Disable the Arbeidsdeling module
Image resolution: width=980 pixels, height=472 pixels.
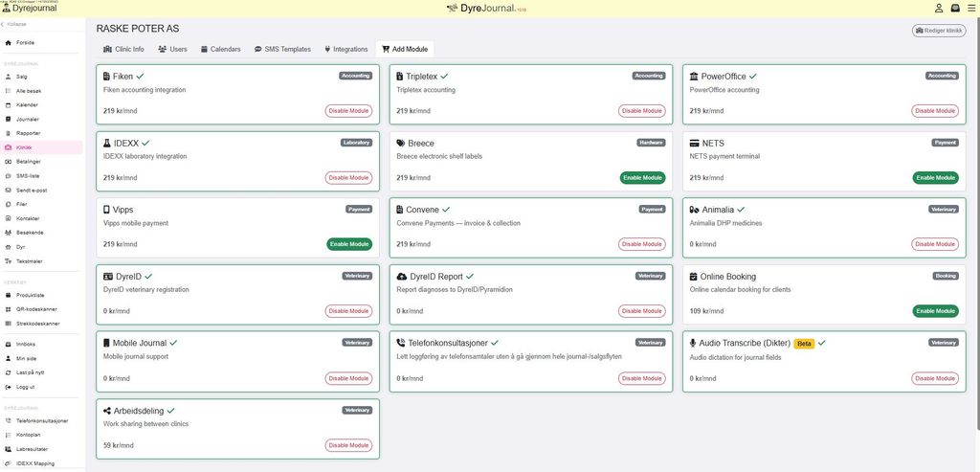point(348,445)
